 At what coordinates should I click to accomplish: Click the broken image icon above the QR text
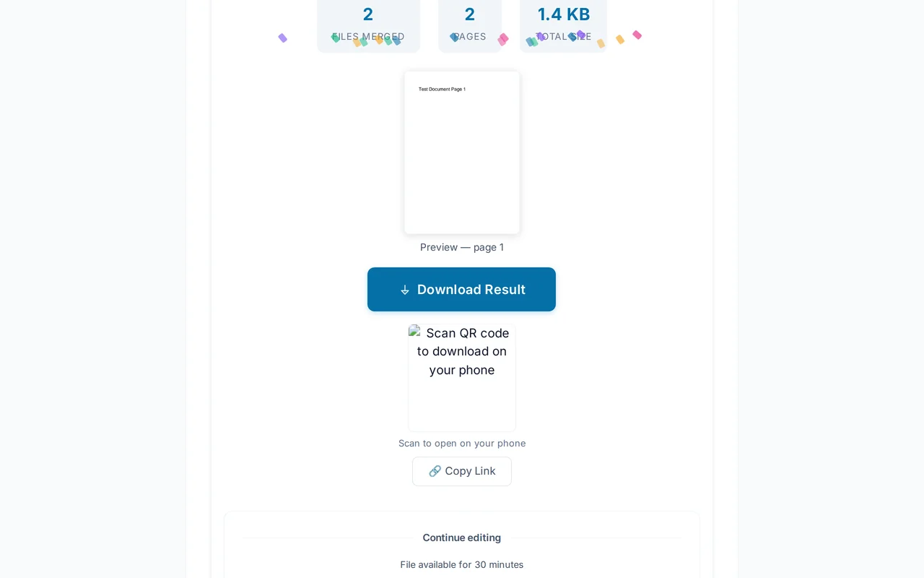click(x=414, y=332)
